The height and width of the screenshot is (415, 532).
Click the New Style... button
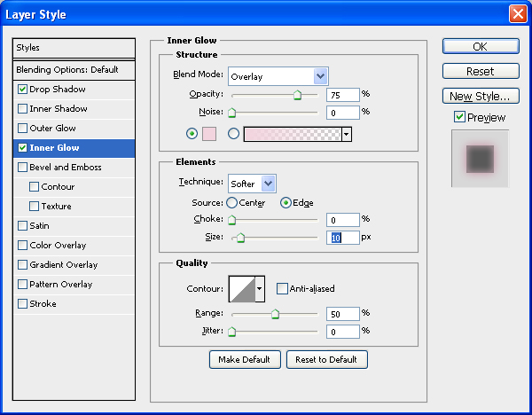[481, 97]
